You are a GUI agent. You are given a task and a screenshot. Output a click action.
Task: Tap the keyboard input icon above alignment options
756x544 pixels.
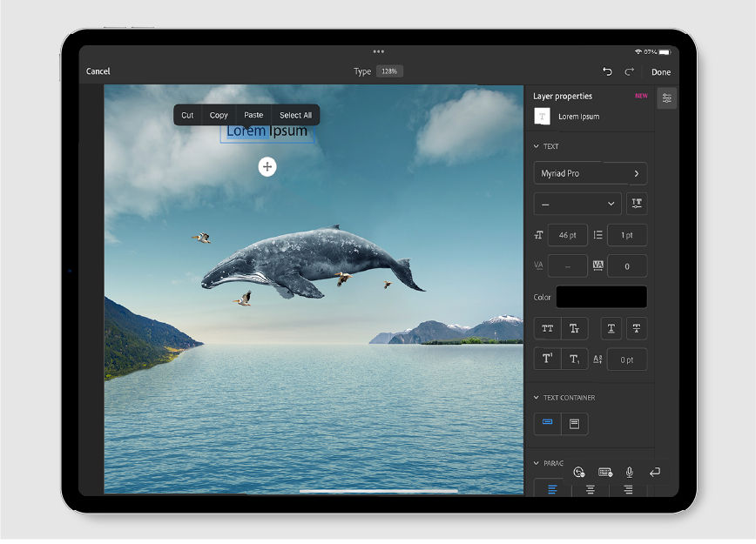[604, 472]
